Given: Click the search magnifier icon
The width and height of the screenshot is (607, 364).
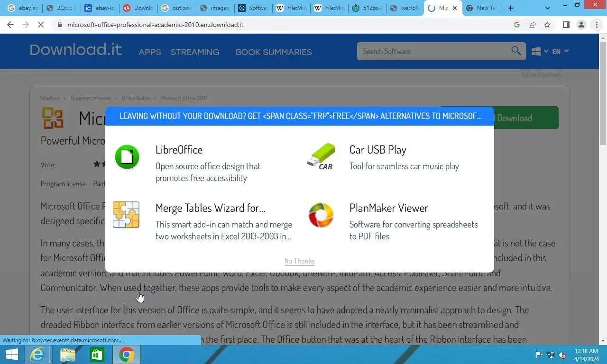Looking at the screenshot, I should (x=516, y=51).
